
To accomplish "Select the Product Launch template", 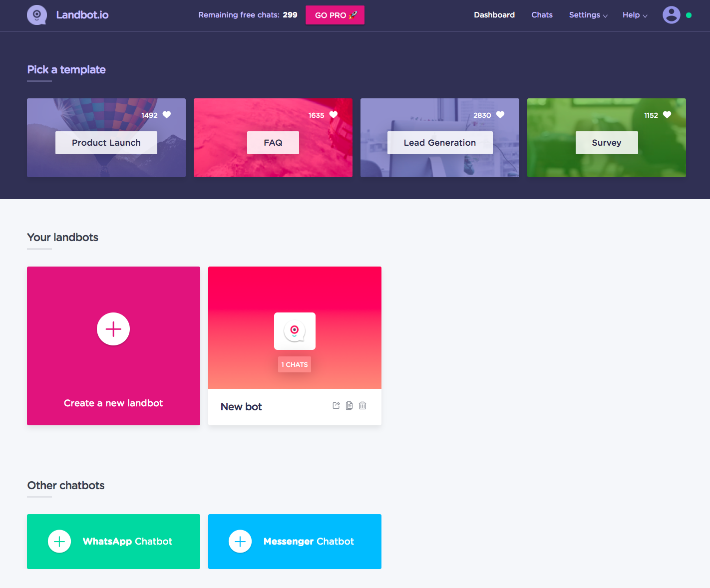I will (106, 143).
